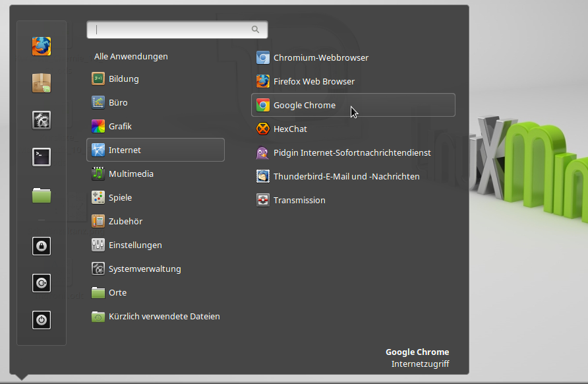Open Thunderbird-E-Mail und -Nachrichten

(353, 176)
